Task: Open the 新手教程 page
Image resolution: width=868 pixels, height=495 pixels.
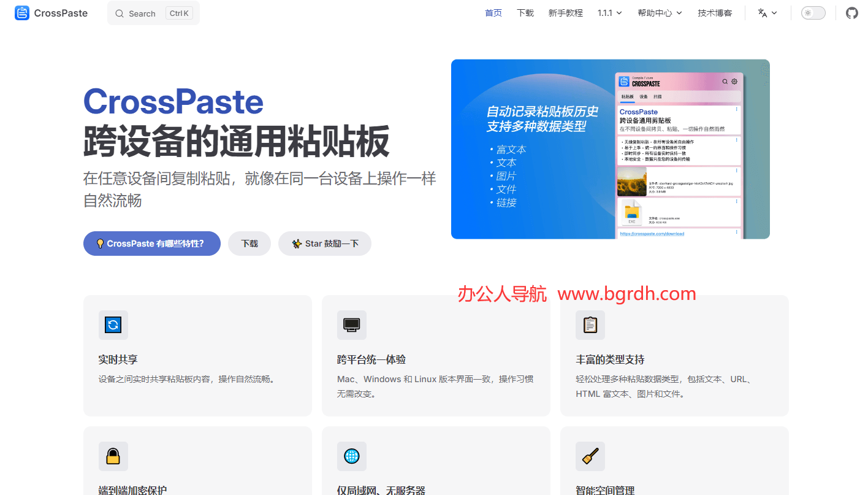Action: (565, 12)
